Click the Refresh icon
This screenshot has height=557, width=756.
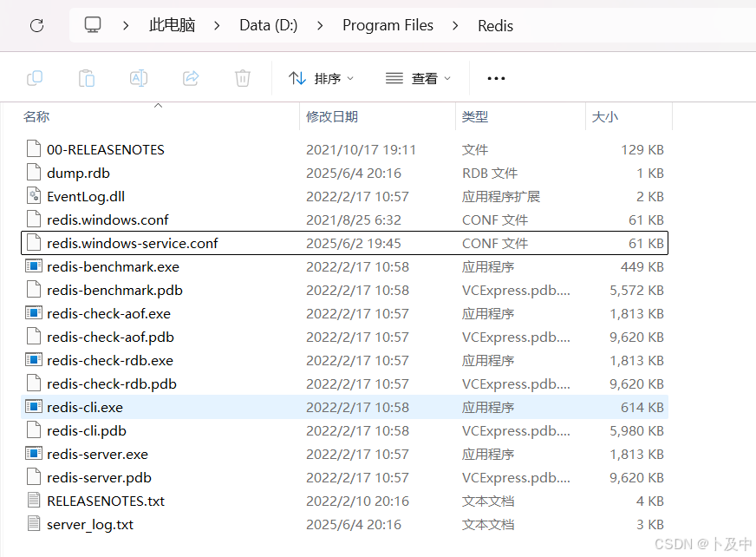click(37, 25)
